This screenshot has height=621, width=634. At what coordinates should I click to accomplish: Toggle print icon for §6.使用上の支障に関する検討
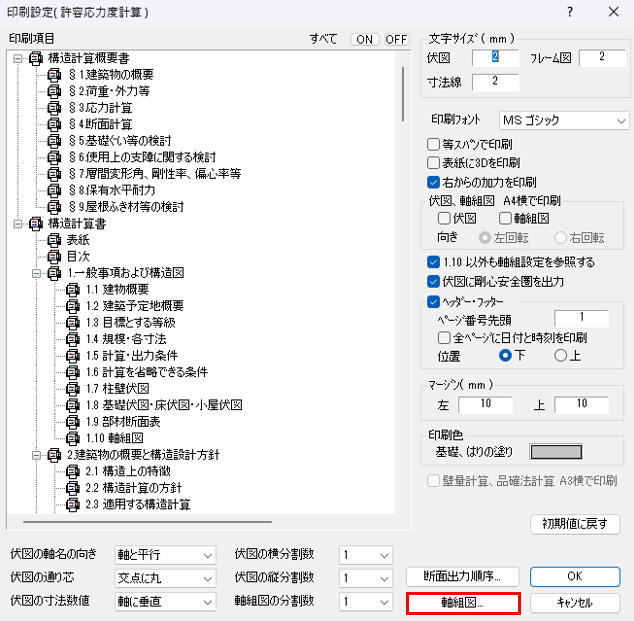tap(54, 158)
